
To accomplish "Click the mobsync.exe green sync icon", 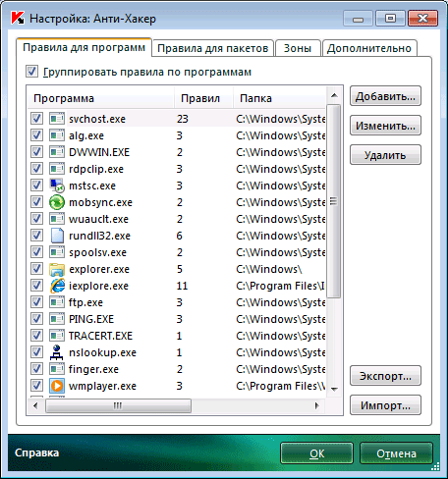I will pyautogui.click(x=57, y=202).
